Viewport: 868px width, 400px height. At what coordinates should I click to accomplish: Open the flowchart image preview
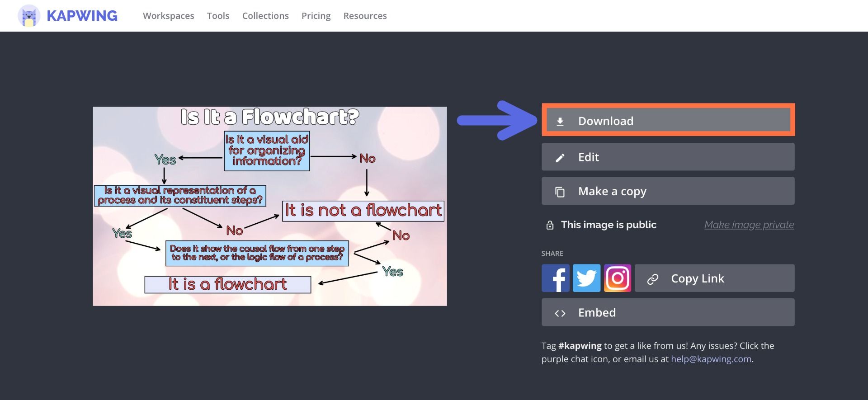pos(270,206)
